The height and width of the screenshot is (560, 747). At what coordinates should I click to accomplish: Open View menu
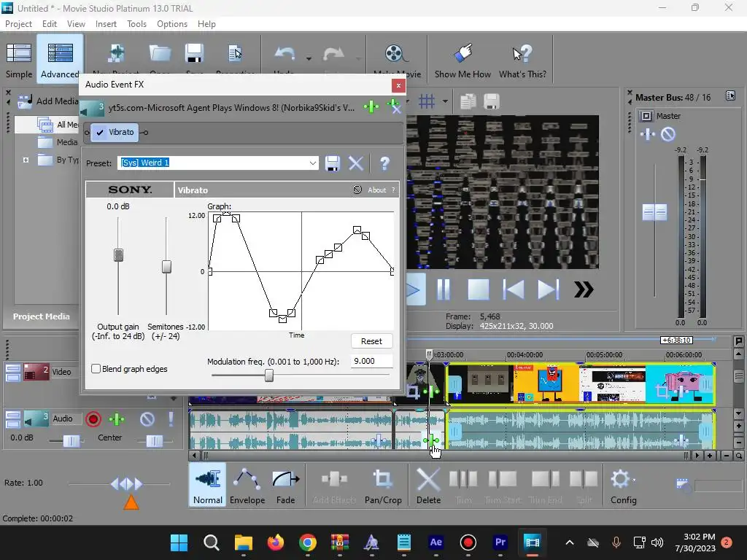(76, 24)
